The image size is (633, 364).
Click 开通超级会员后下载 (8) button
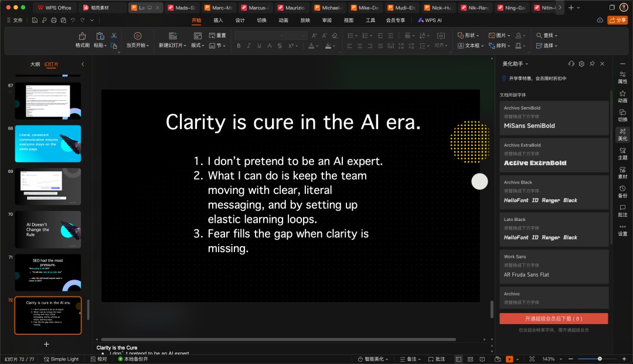coord(553,318)
